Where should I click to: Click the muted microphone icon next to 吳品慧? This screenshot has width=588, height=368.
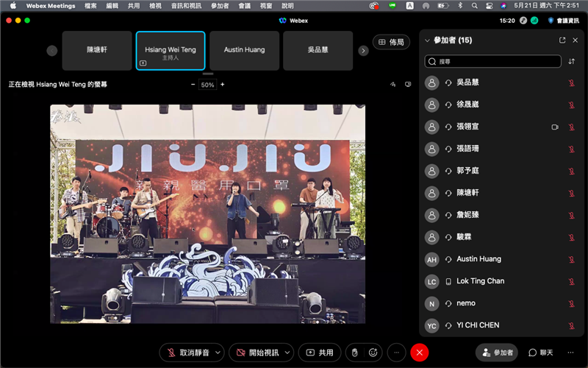point(571,82)
